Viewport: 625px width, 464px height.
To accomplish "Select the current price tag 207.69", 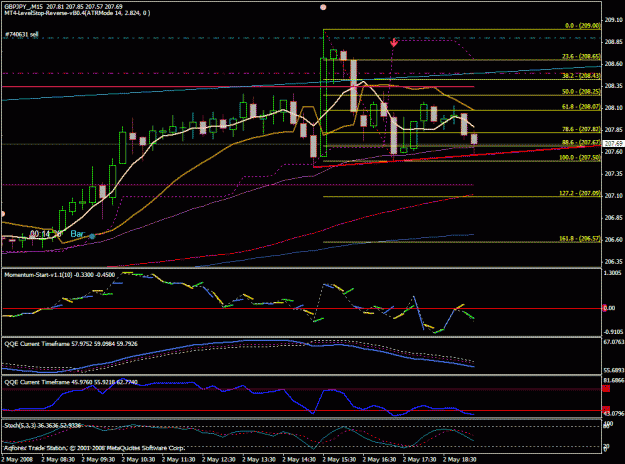I will tap(613, 144).
